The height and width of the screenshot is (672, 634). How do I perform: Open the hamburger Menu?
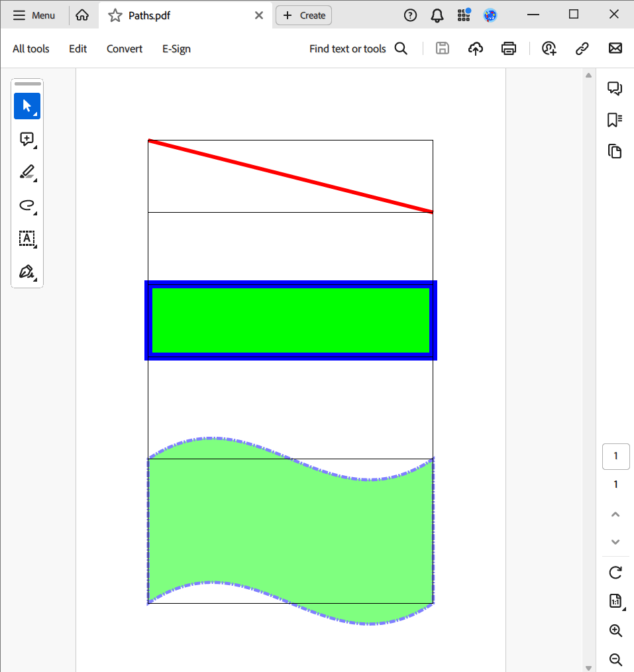pyautogui.click(x=34, y=15)
